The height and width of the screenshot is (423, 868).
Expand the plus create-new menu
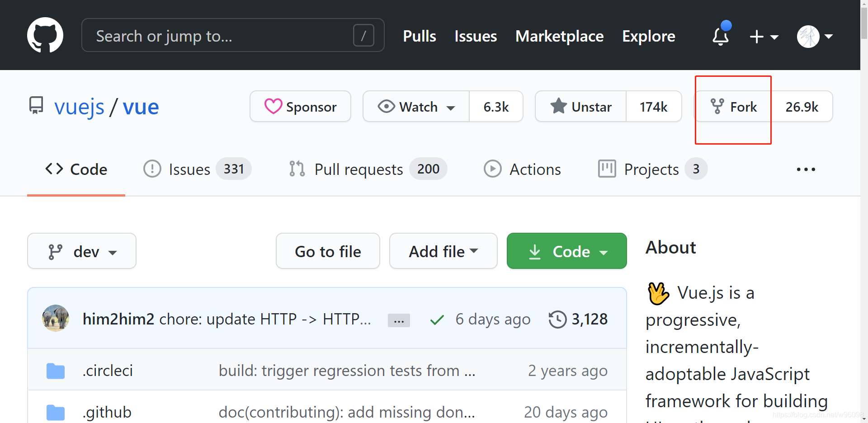pyautogui.click(x=764, y=37)
